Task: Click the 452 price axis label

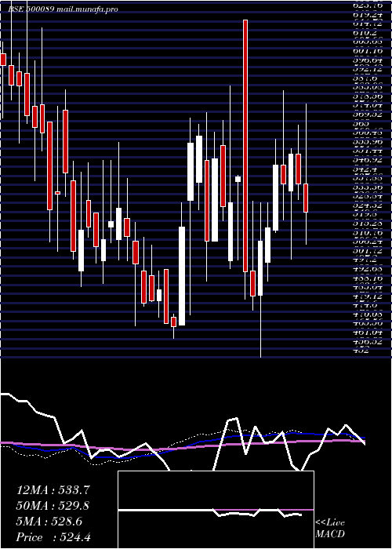Action: coord(360,351)
